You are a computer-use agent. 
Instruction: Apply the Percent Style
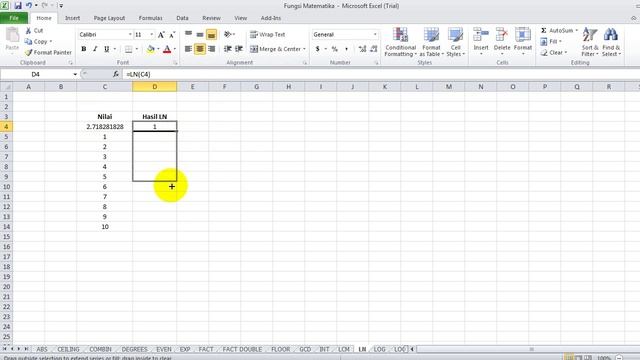click(335, 49)
